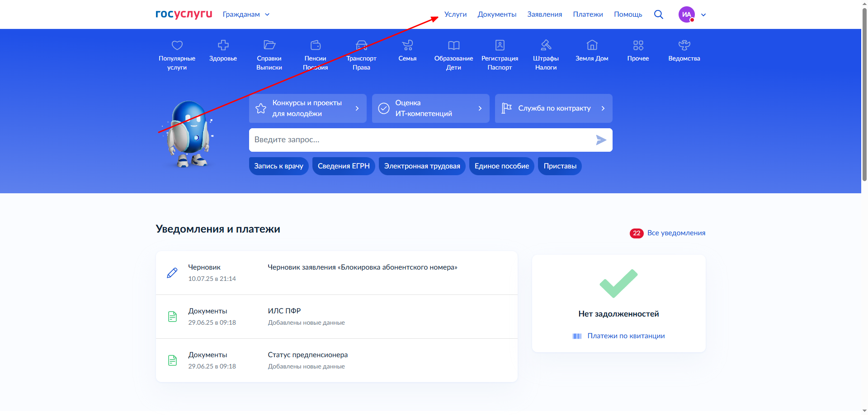The image size is (868, 415).
Task: Expand the user profile menu chevron
Action: point(703,15)
